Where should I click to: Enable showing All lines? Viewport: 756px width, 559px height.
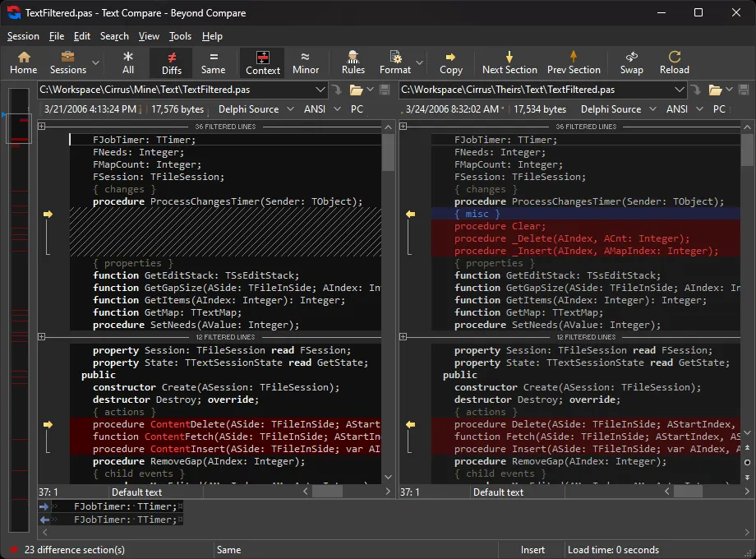coord(127,62)
